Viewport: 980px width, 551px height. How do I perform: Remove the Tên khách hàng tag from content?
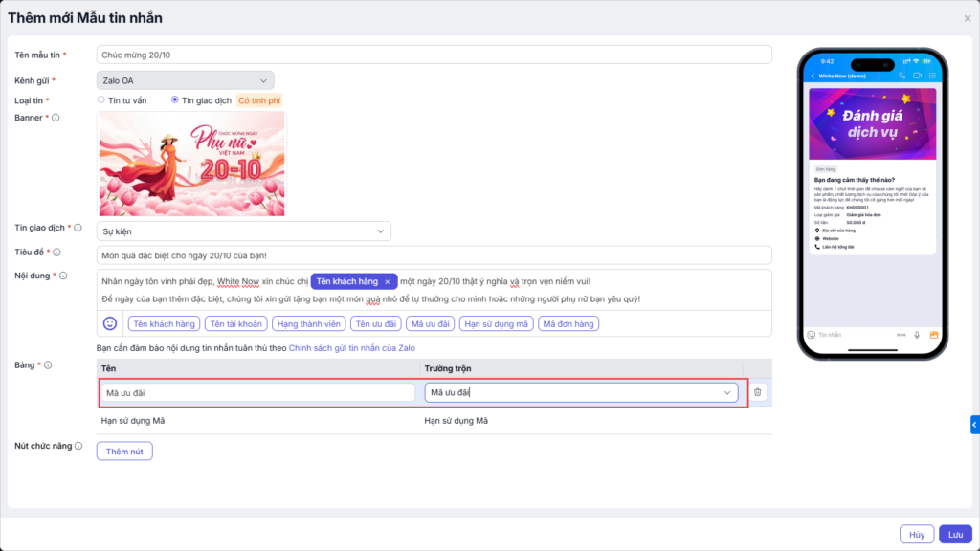388,282
